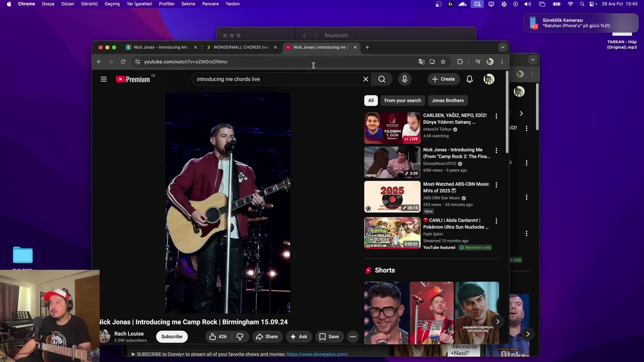Share the video

[266, 336]
